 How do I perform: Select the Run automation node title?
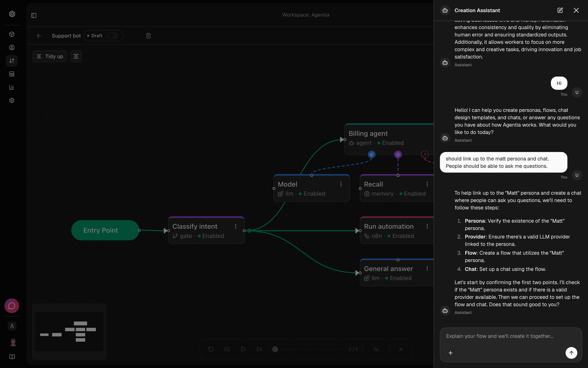(389, 226)
